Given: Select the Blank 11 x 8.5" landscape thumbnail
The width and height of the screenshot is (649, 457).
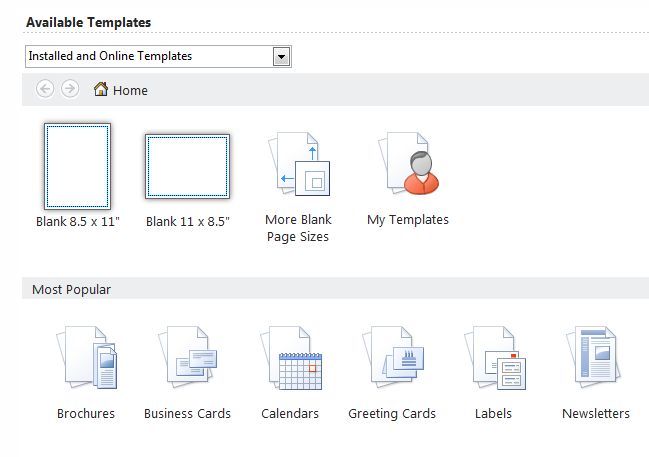Looking at the screenshot, I should pyautogui.click(x=187, y=166).
